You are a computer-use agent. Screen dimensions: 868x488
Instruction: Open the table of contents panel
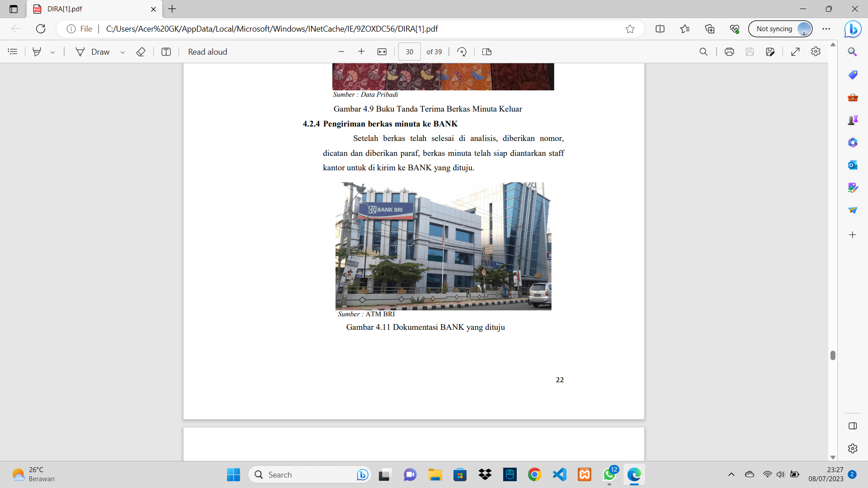click(x=13, y=52)
